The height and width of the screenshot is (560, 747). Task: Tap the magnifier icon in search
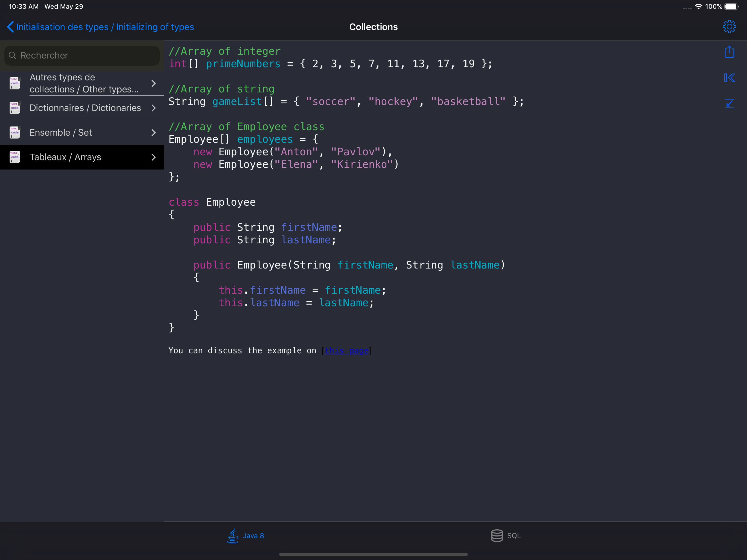tap(13, 56)
